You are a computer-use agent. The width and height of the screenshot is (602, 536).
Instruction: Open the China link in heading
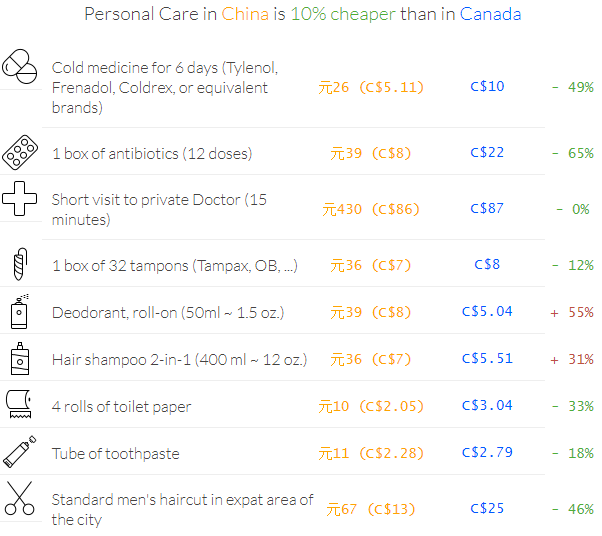(x=245, y=14)
